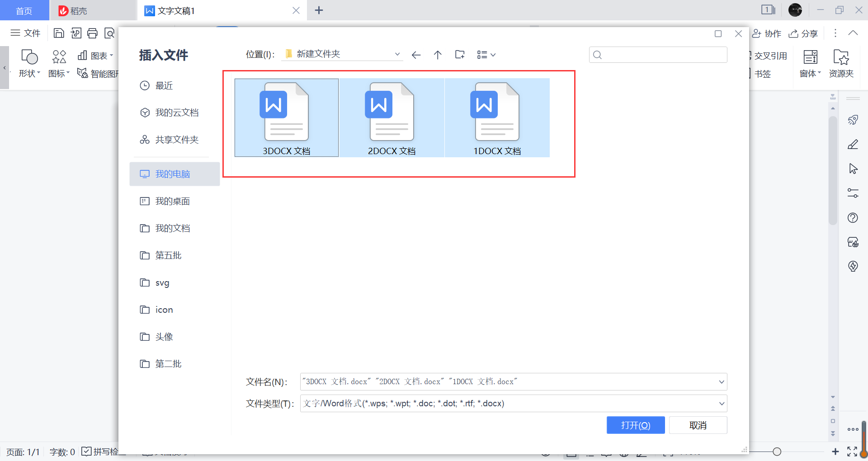
Task: Open 资源夹 resource folder
Action: tap(841, 63)
